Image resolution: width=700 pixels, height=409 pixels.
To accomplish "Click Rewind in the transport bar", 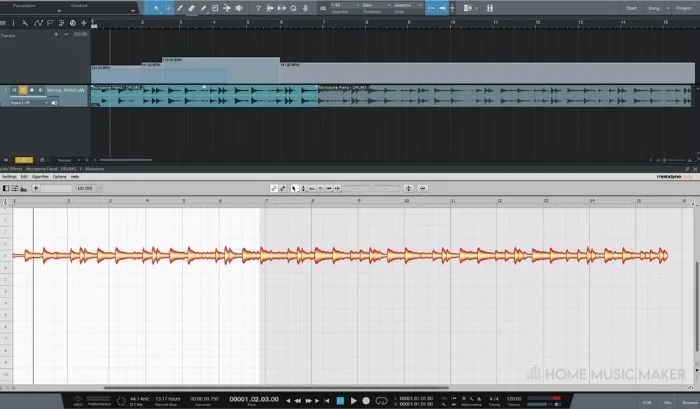I will 298,401.
